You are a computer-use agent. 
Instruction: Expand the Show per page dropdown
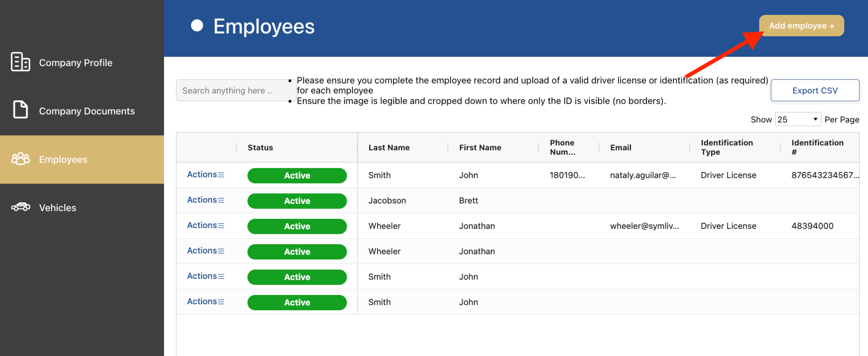(x=798, y=120)
